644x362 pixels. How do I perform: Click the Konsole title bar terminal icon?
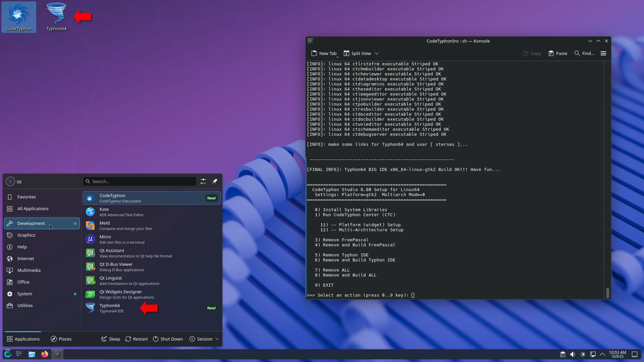point(310,41)
